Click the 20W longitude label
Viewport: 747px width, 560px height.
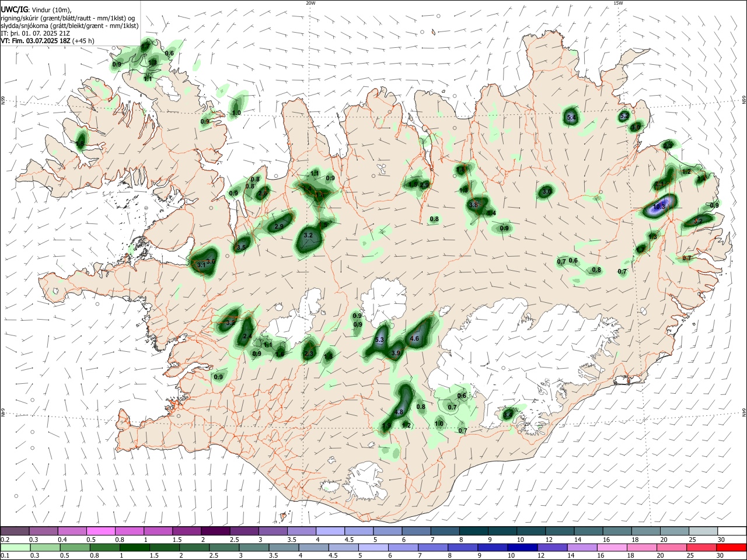pos(310,3)
